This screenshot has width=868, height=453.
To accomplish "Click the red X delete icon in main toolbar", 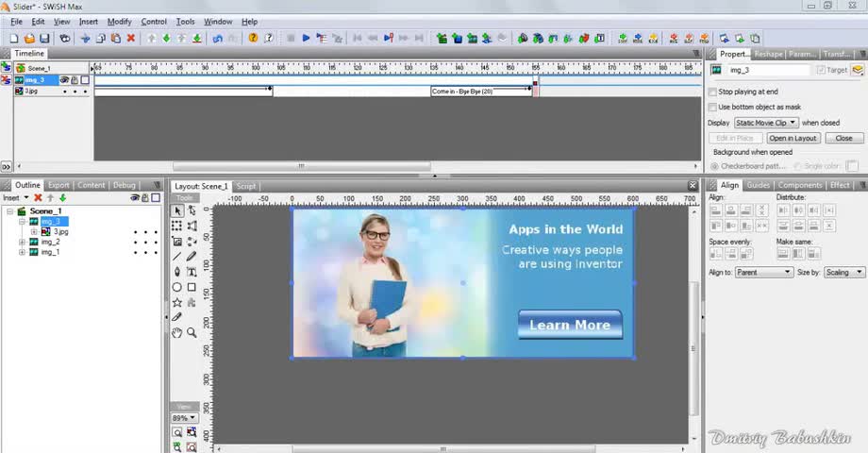I will coord(131,38).
